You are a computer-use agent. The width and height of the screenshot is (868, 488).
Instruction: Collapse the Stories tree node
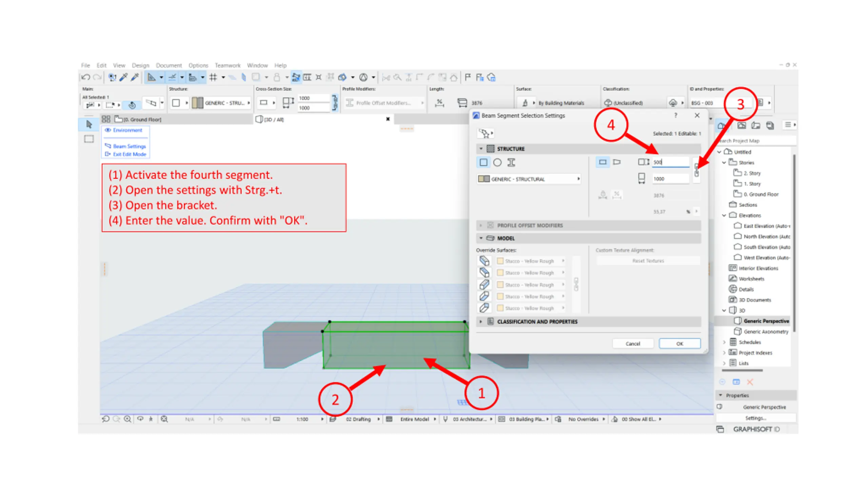click(724, 163)
